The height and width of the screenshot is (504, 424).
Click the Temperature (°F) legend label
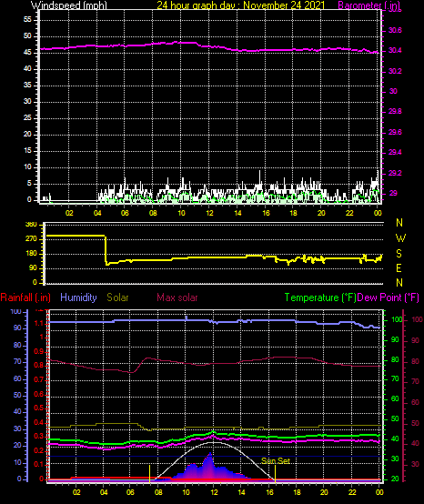(x=320, y=297)
